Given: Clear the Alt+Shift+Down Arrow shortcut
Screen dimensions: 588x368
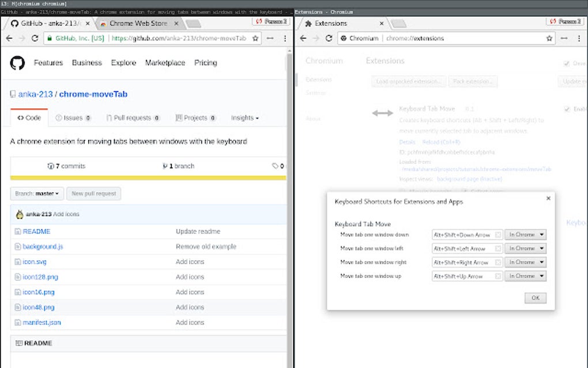Looking at the screenshot, I should [498, 235].
